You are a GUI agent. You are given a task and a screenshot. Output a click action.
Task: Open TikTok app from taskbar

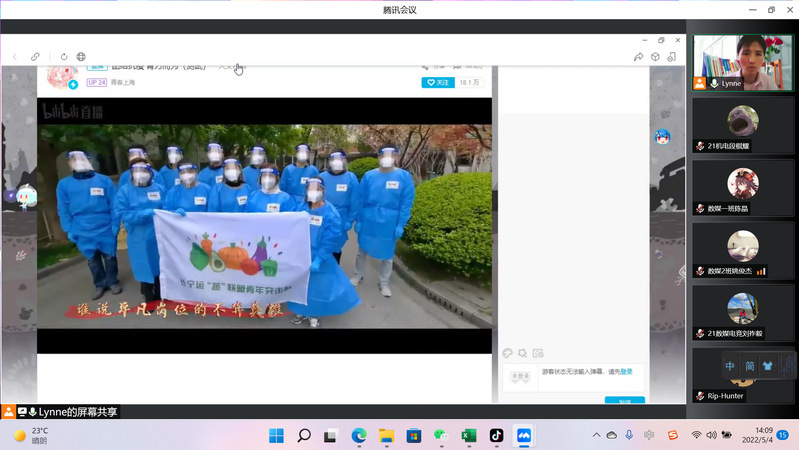tap(496, 436)
